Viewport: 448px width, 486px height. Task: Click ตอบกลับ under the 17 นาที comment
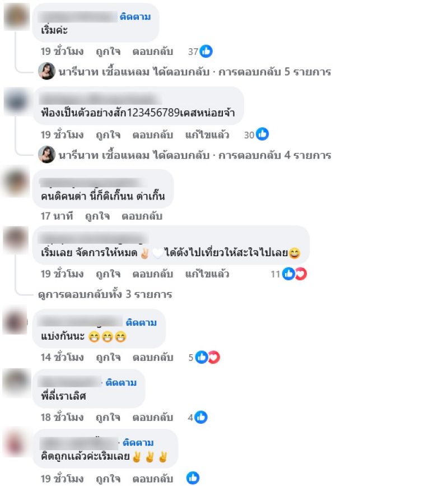tap(142, 216)
